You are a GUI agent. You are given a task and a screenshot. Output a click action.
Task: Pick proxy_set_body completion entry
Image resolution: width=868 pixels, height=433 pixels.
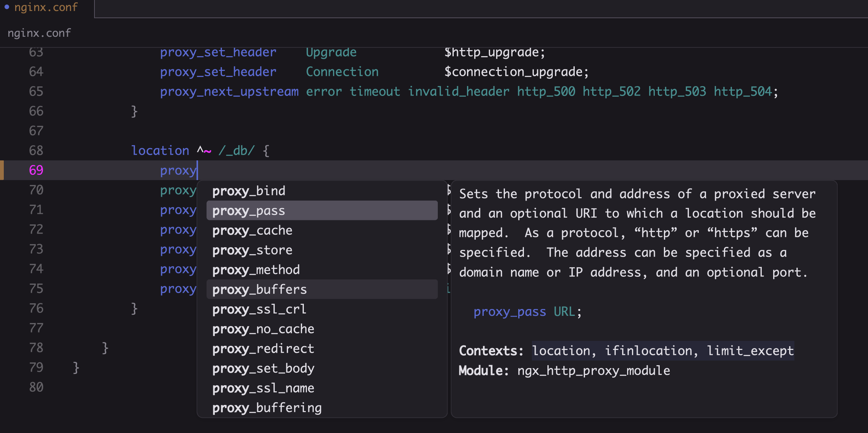click(x=263, y=368)
